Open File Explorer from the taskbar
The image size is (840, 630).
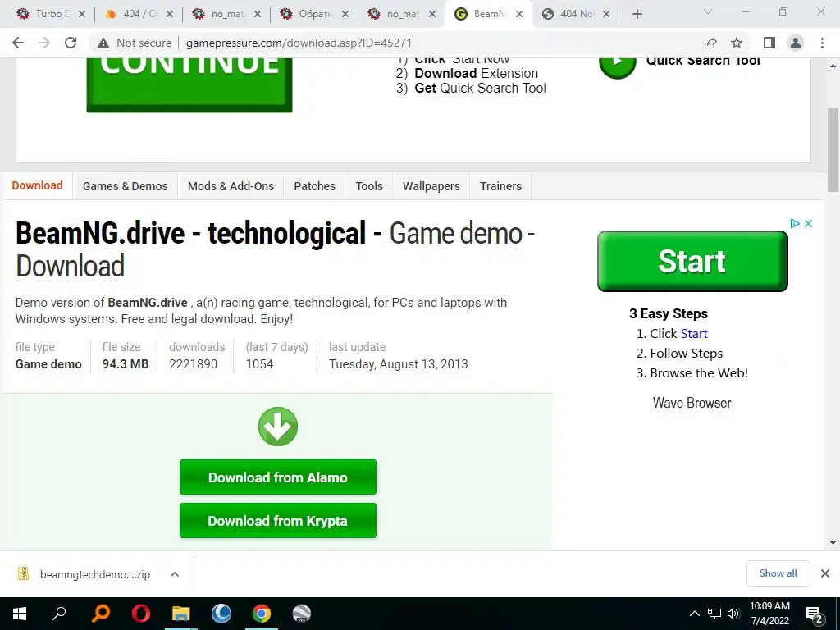point(181,614)
